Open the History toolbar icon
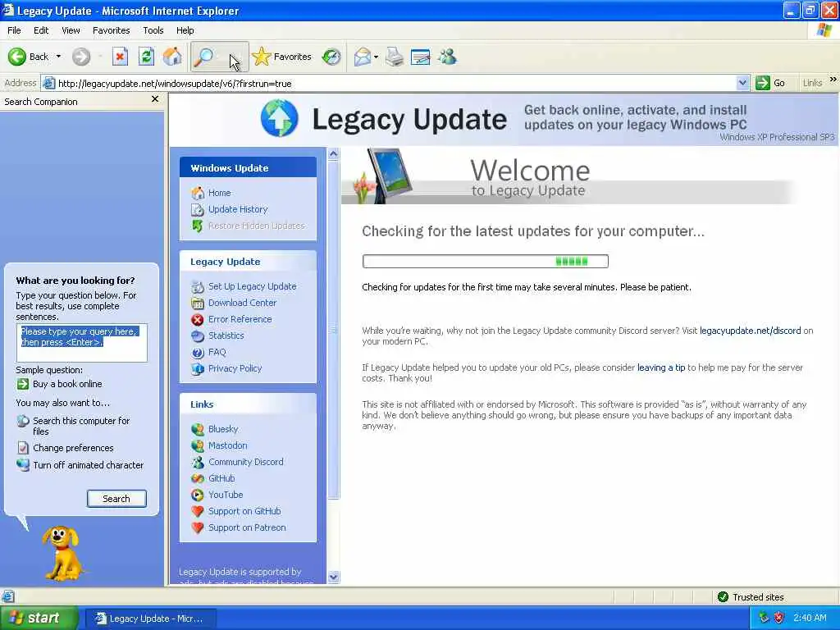Image resolution: width=840 pixels, height=630 pixels. [331, 57]
